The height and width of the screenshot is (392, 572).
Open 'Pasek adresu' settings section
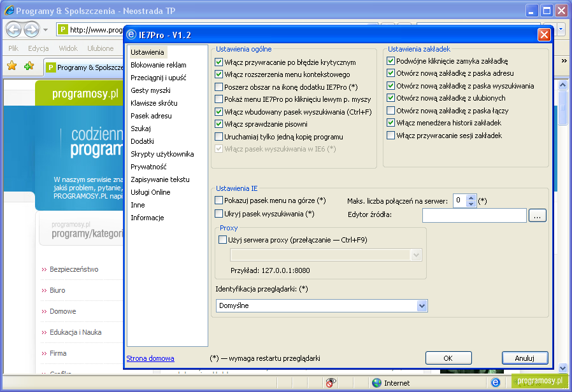pos(151,116)
